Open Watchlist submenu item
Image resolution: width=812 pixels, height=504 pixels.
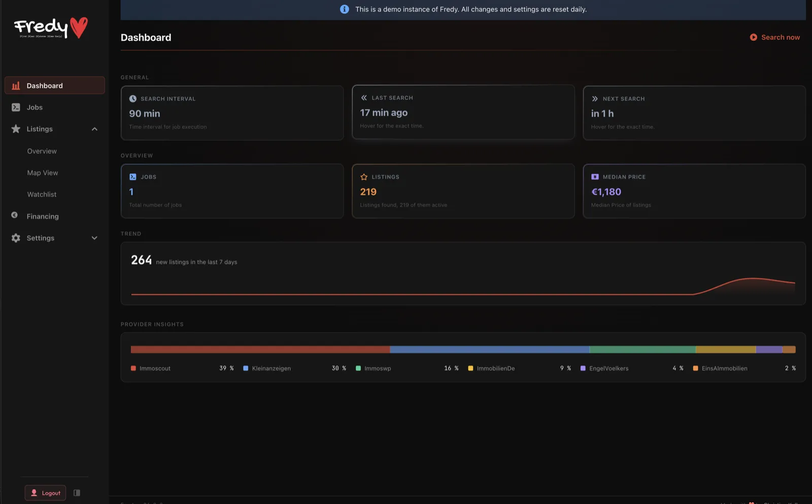pos(42,194)
